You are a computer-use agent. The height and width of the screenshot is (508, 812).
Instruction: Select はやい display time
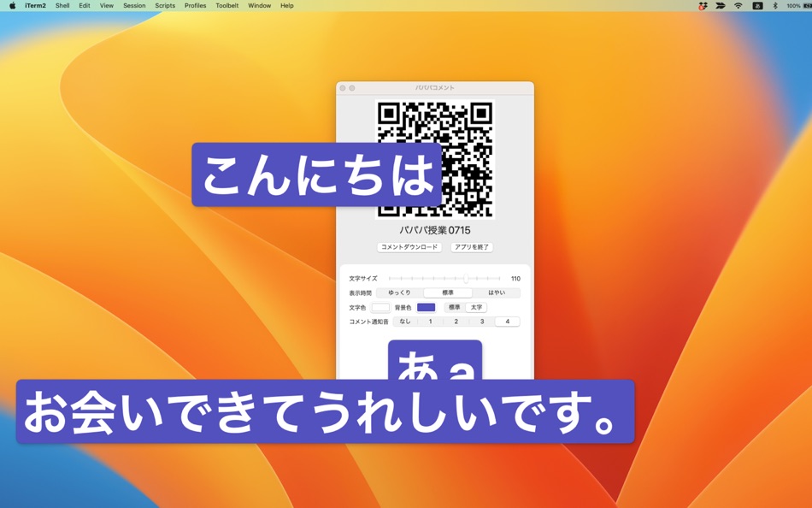(496, 292)
